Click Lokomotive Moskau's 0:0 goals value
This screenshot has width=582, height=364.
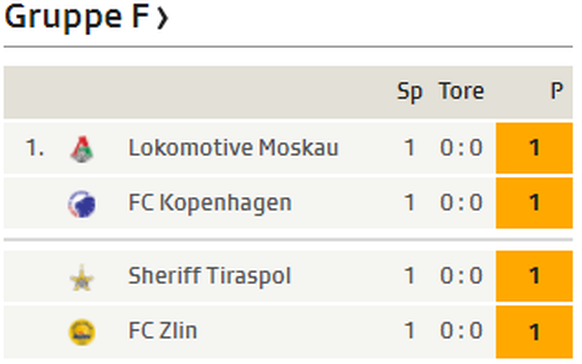(x=461, y=148)
